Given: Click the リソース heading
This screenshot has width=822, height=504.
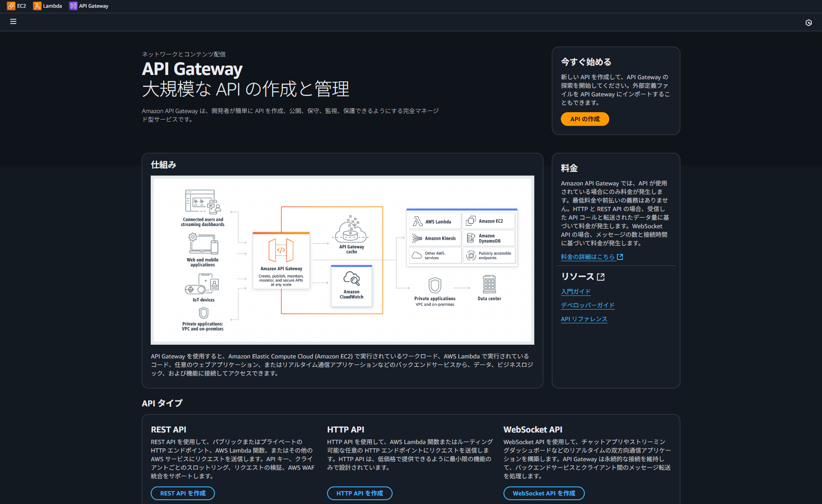Looking at the screenshot, I should coord(578,277).
